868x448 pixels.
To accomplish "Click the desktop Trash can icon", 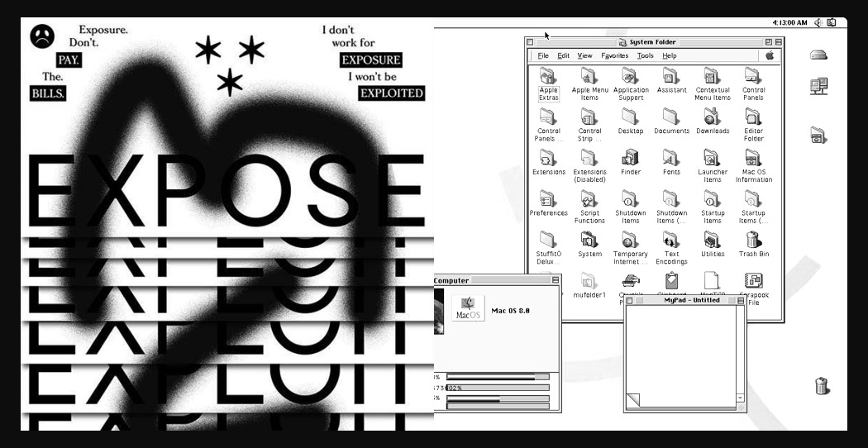I will [x=822, y=385].
